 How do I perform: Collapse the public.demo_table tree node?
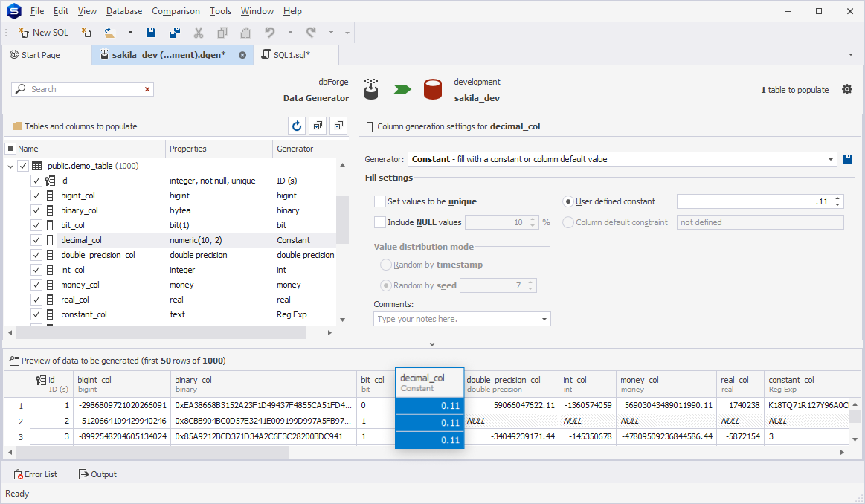[10, 166]
